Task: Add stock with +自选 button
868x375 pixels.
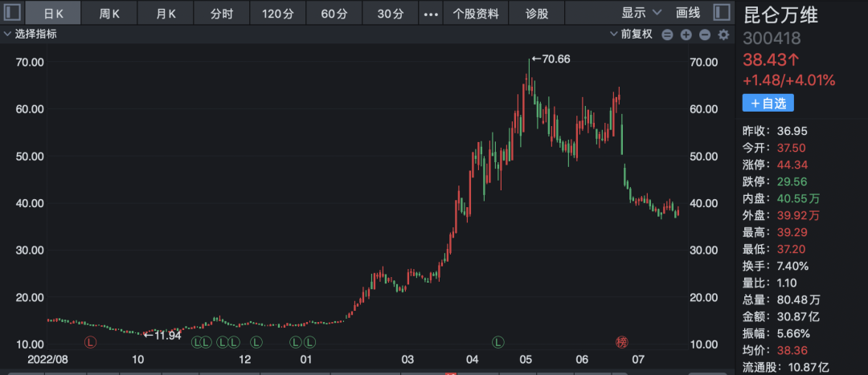Action: [x=768, y=103]
